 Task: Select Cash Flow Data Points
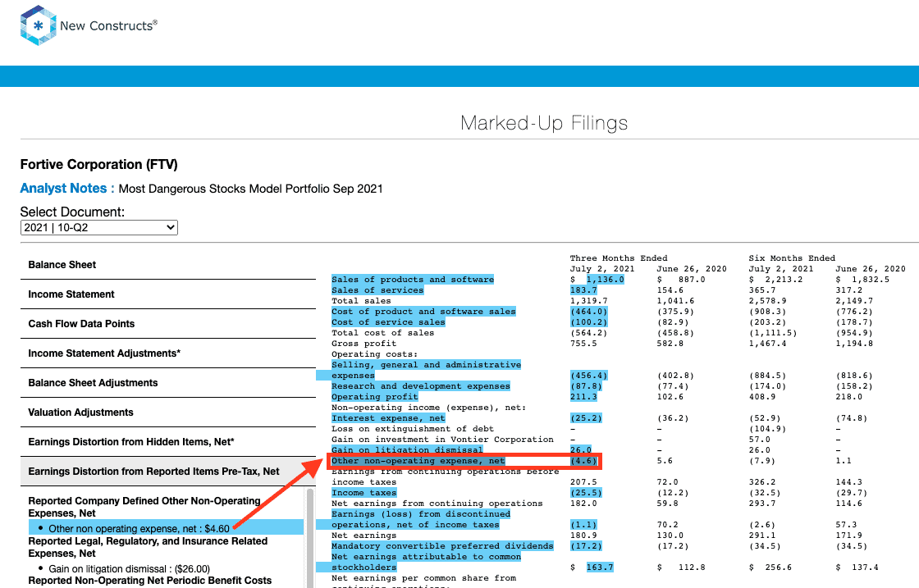click(x=168, y=324)
